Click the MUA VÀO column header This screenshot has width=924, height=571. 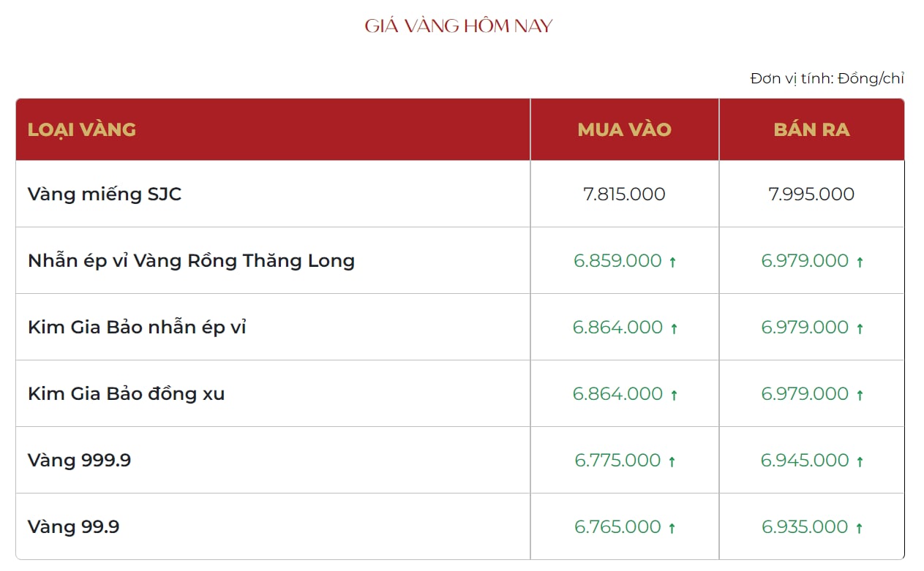tap(625, 129)
